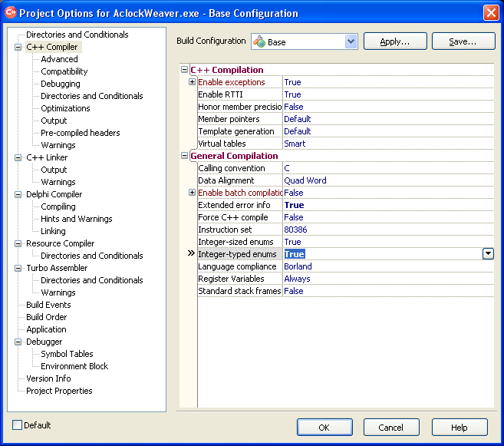The width and height of the screenshot is (504, 446).
Task: Click the Save... button
Action: (463, 41)
